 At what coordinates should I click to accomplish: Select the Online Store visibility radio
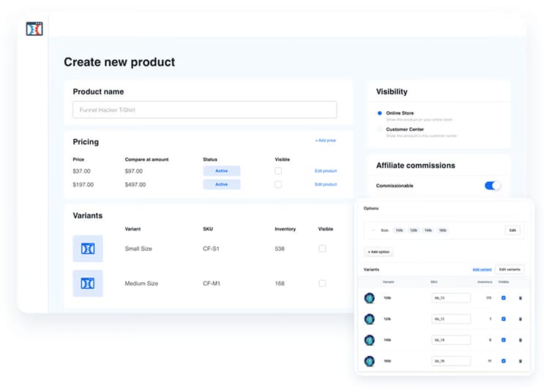tap(379, 113)
